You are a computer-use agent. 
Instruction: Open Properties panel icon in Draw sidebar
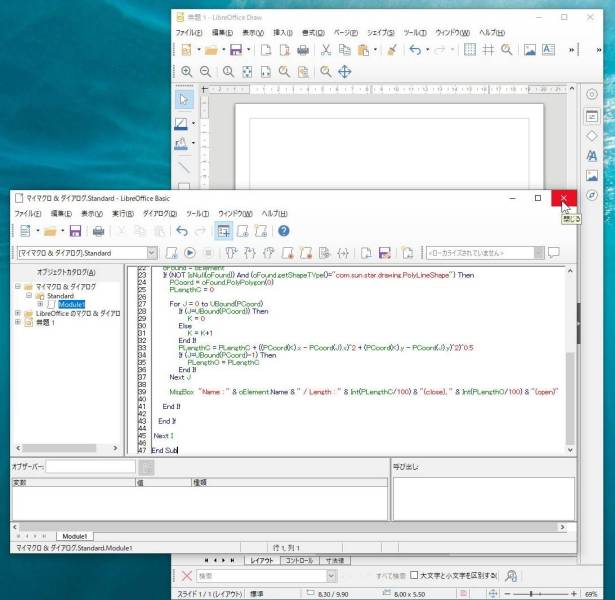(x=592, y=116)
